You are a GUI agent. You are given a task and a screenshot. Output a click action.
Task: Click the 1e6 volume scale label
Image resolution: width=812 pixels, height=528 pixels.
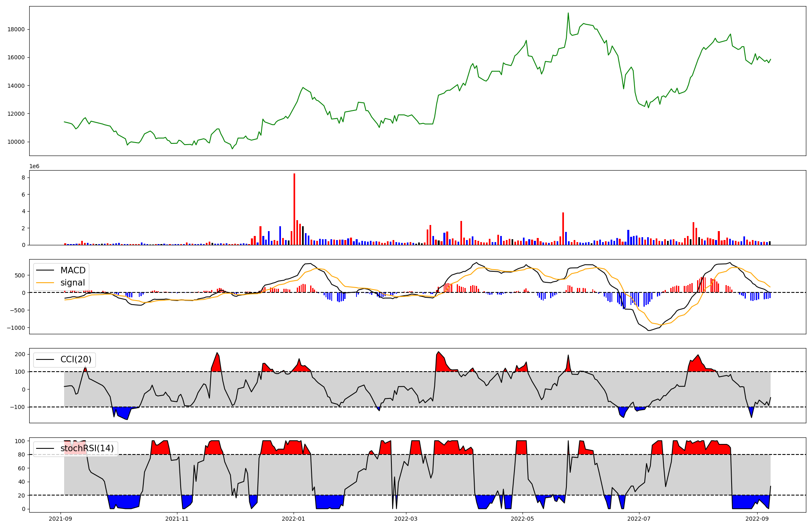tap(34, 166)
